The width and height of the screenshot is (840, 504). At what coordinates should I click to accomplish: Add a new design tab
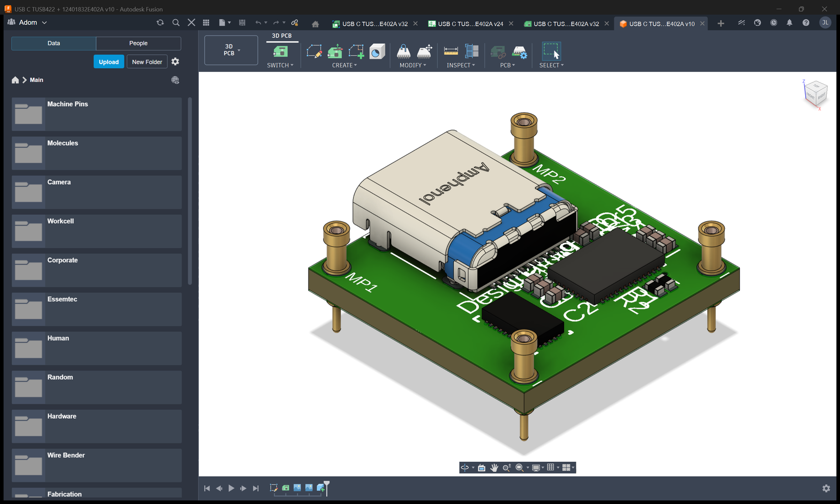pyautogui.click(x=721, y=24)
